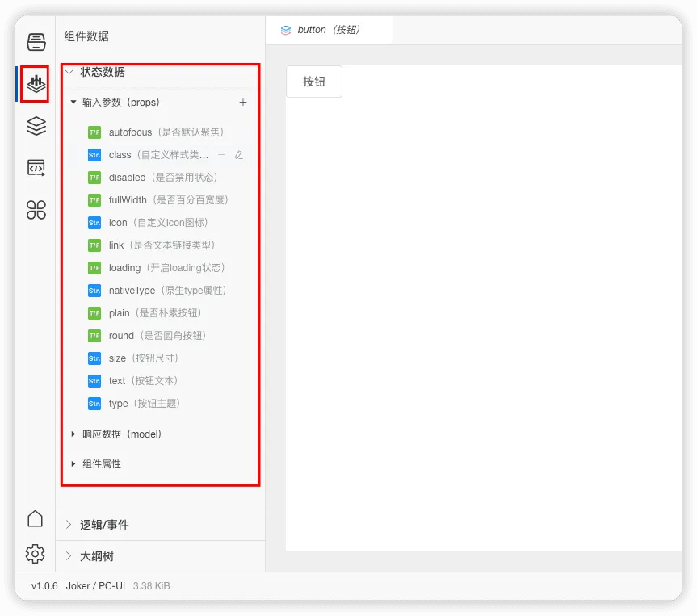Select the button（按钮）tab
The height and width of the screenshot is (616, 697).
[327, 29]
